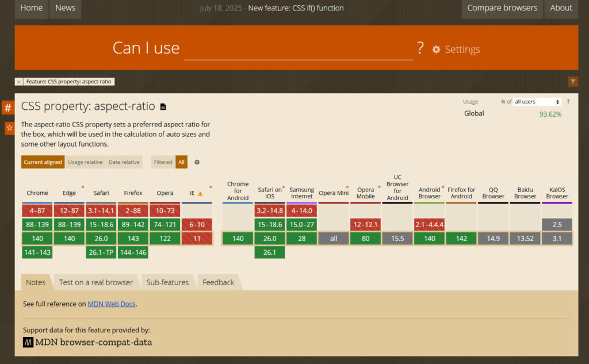The image size is (589, 364).
Task: Expand Safari 26.0 version cell details
Action: 101,239
